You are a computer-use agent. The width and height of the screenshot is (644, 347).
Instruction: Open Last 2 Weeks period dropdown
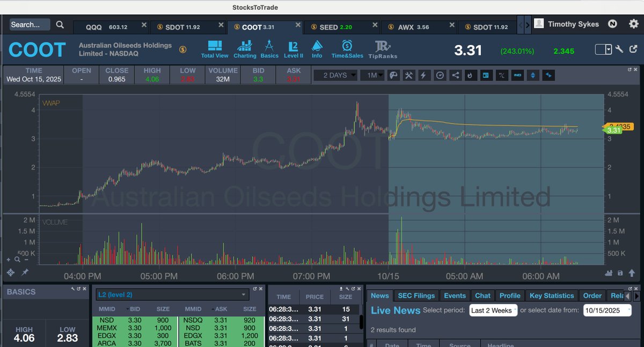click(493, 310)
